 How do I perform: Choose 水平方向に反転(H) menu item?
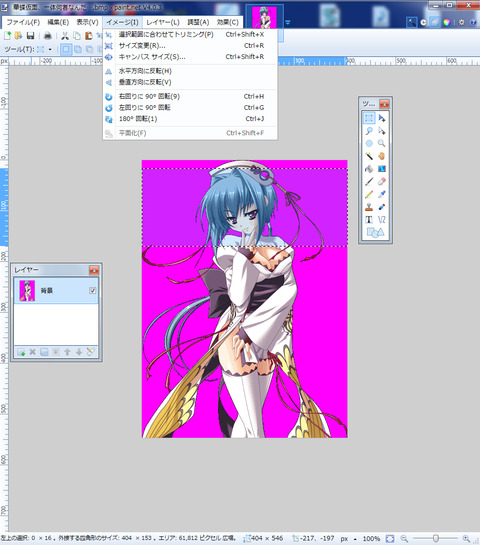click(190, 71)
